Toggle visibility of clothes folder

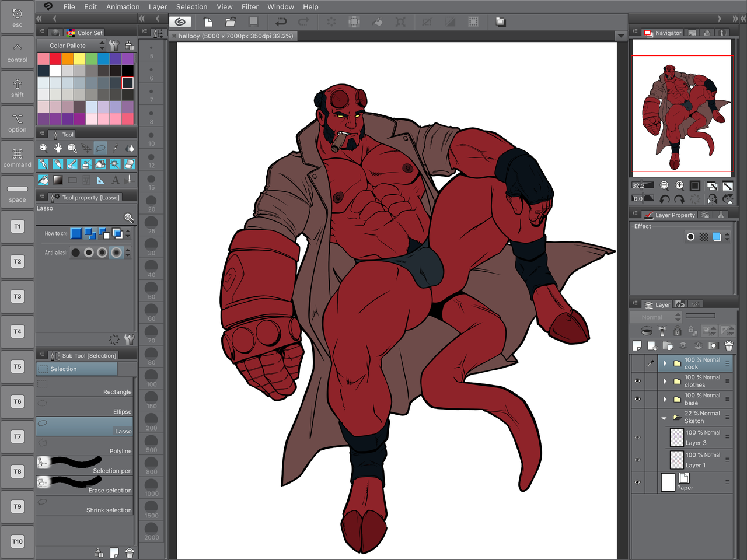637,381
